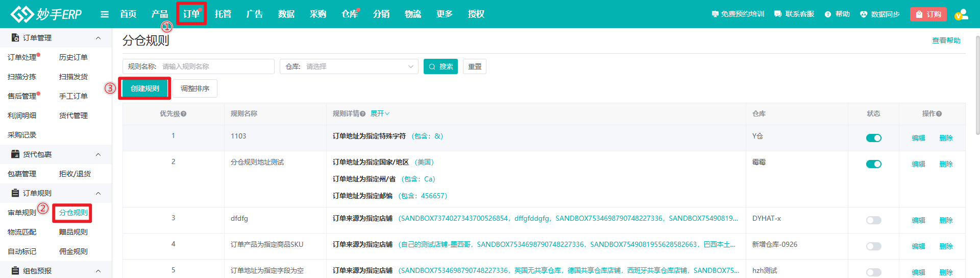This screenshot has width=980, height=278.
Task: Click the 帮助 question mark icon
Action: pyautogui.click(x=828, y=14)
